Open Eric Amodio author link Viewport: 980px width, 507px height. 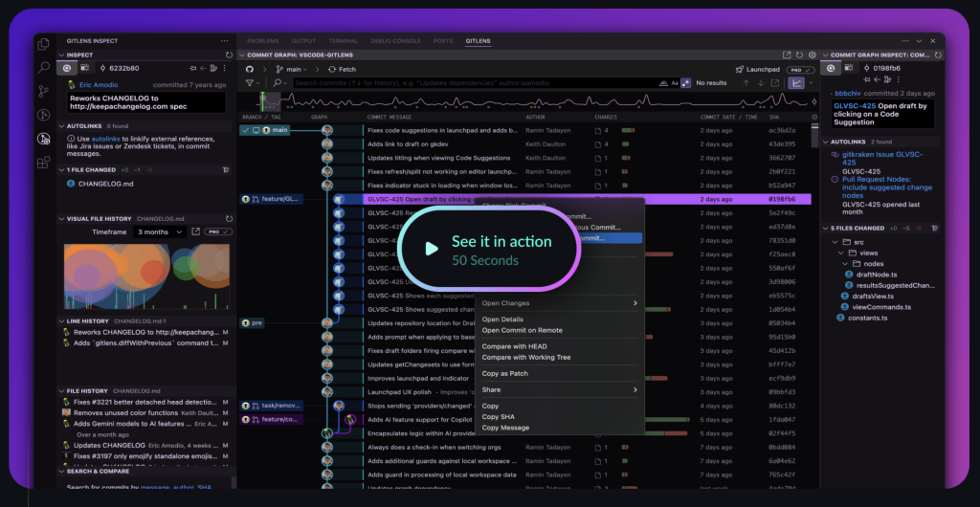click(99, 85)
